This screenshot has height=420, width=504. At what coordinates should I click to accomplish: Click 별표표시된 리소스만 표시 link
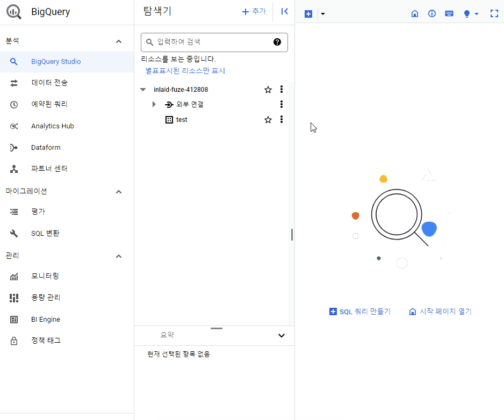pos(185,71)
